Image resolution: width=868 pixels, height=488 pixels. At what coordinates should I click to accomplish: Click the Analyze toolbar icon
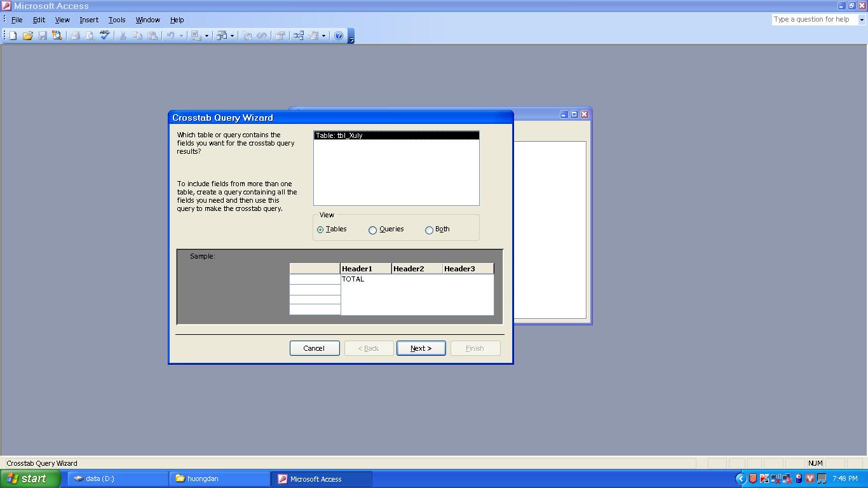pos(222,36)
